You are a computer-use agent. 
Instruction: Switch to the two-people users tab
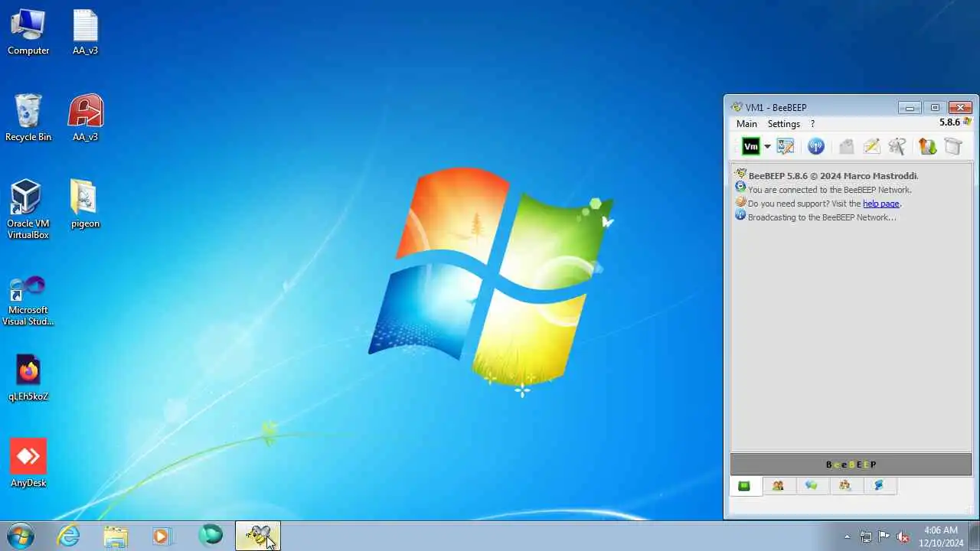click(x=778, y=486)
